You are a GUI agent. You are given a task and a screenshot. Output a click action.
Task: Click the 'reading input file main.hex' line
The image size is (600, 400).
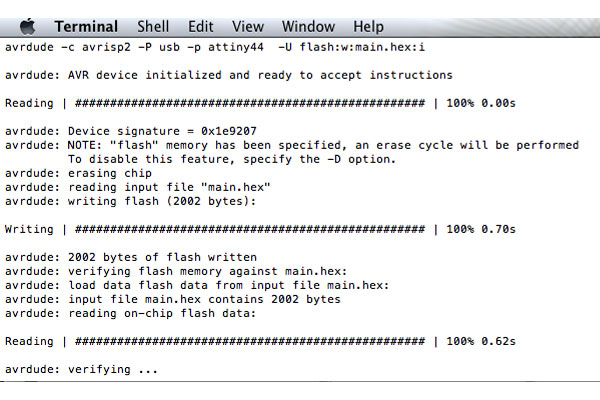[x=138, y=188]
